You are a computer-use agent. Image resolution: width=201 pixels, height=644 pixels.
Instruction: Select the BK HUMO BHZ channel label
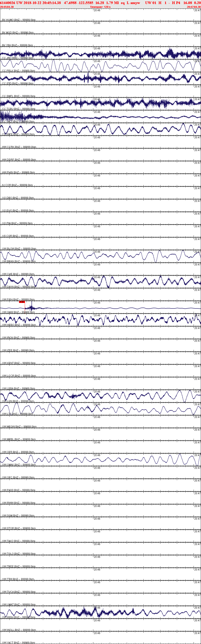click(x=19, y=20)
